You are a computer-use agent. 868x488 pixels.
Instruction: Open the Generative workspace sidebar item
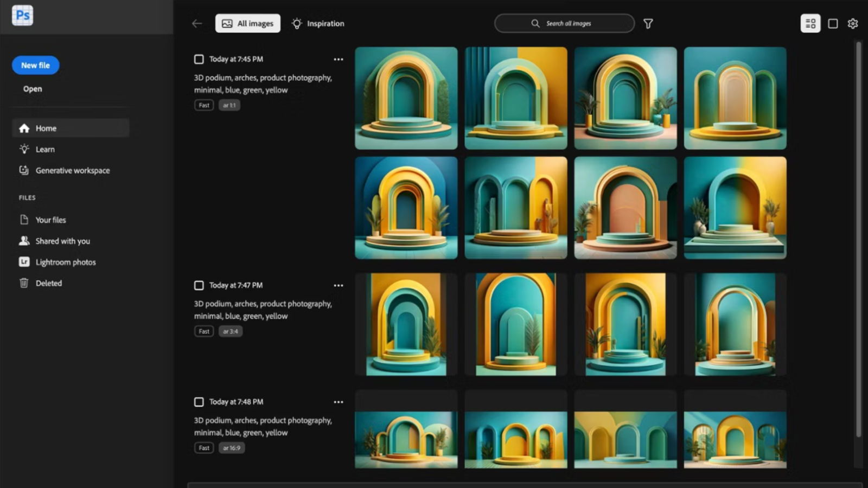point(72,170)
